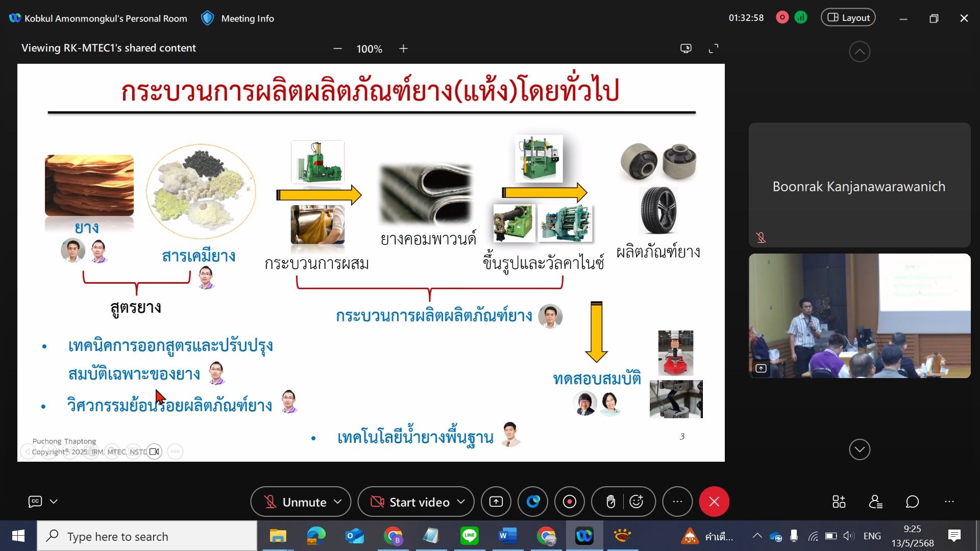Expand video options arrow beside Start video
This screenshot has height=551, width=980.
pos(461,502)
